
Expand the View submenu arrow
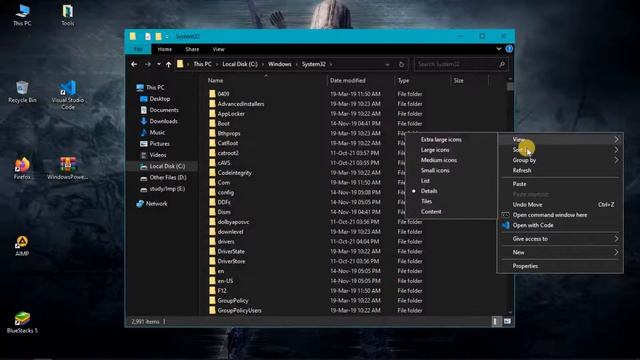[x=616, y=140]
